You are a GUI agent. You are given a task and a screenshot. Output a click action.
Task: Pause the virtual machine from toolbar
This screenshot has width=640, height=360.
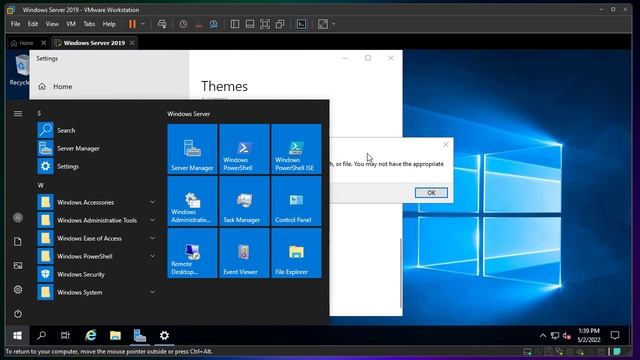(x=132, y=24)
